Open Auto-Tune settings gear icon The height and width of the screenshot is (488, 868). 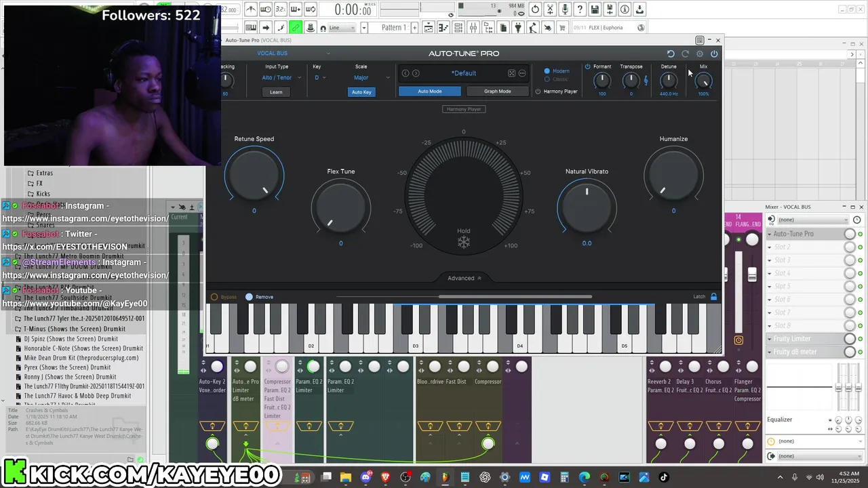[700, 54]
